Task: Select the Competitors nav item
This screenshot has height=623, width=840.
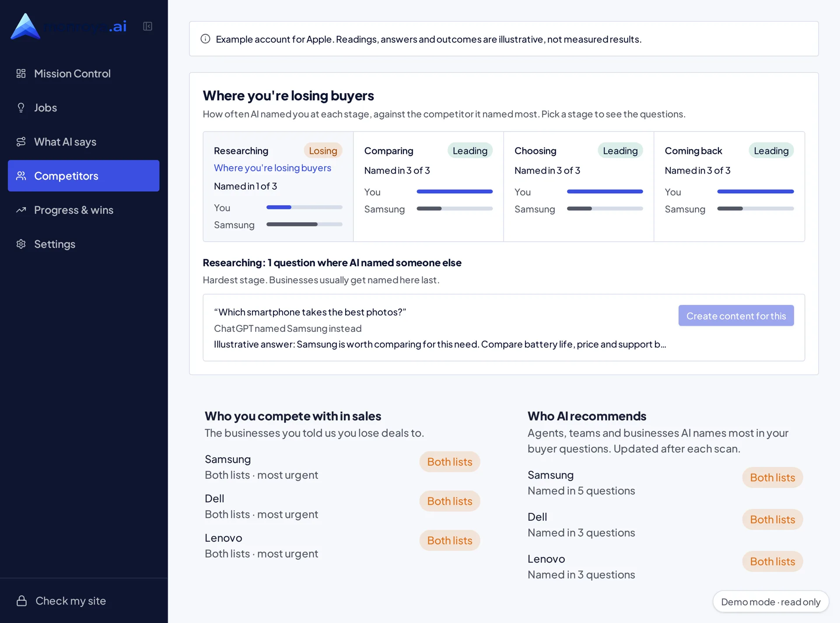Action: point(84,176)
